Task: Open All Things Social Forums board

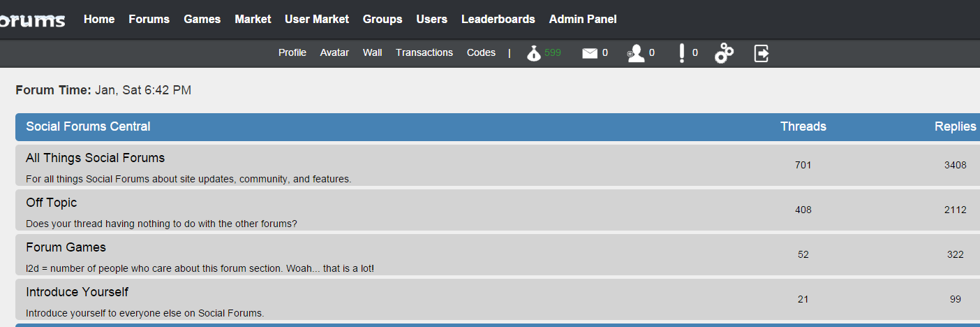Action: coord(96,158)
